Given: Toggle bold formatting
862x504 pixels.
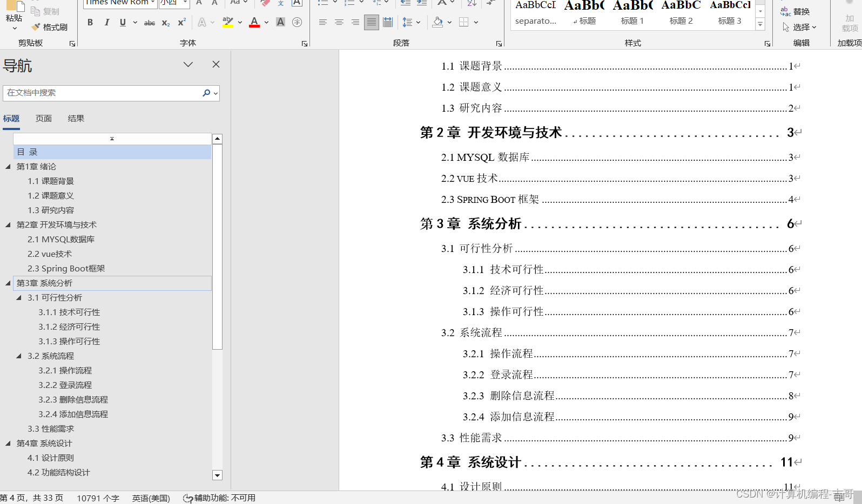Looking at the screenshot, I should [x=90, y=22].
